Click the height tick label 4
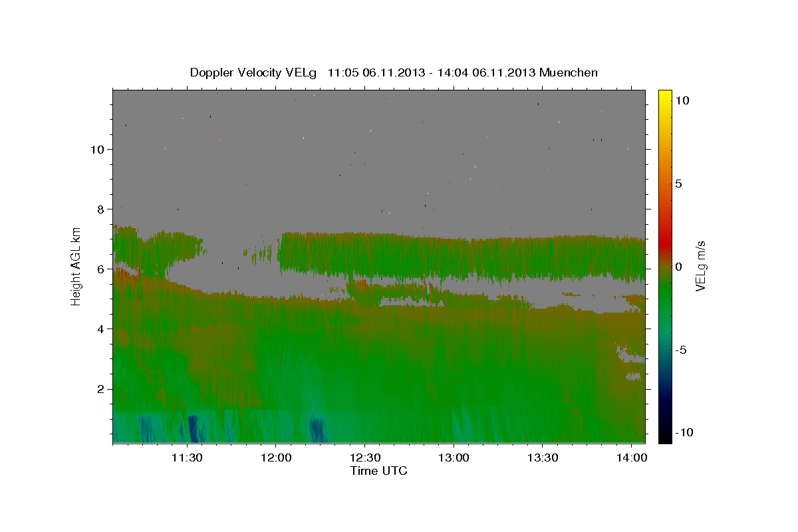Screen dimensions: 798x532 pyautogui.click(x=101, y=329)
